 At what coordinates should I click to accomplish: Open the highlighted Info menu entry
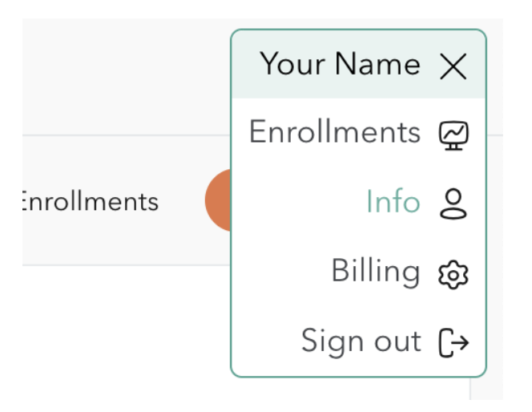[393, 202]
